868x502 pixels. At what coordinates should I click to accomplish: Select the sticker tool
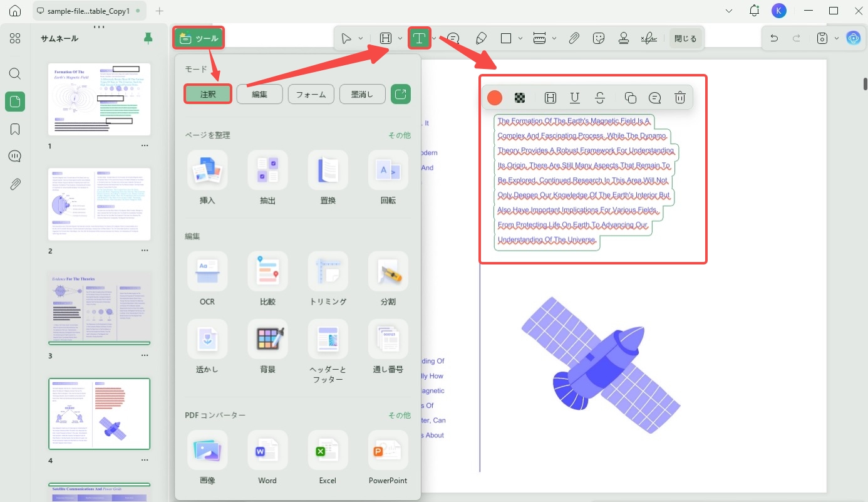click(x=599, y=38)
